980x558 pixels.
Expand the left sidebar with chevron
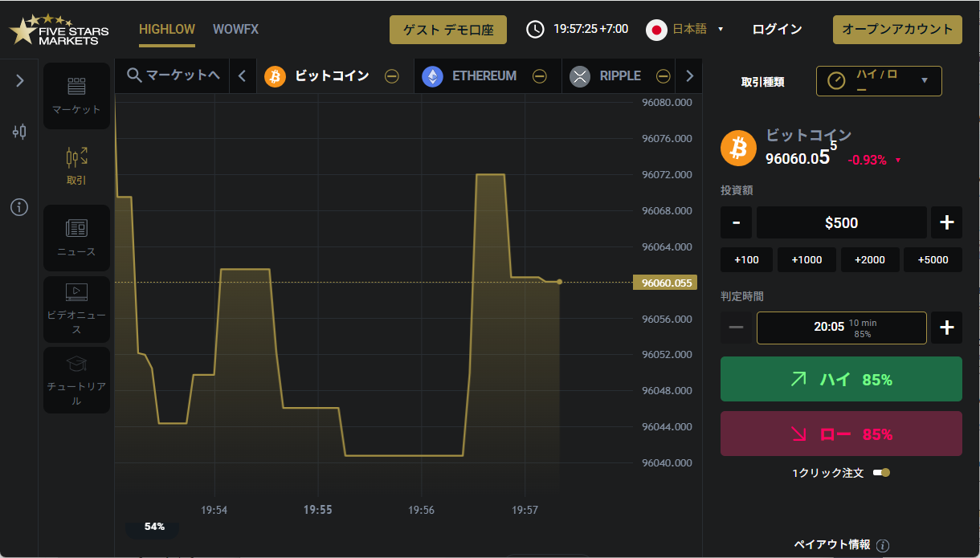point(20,80)
